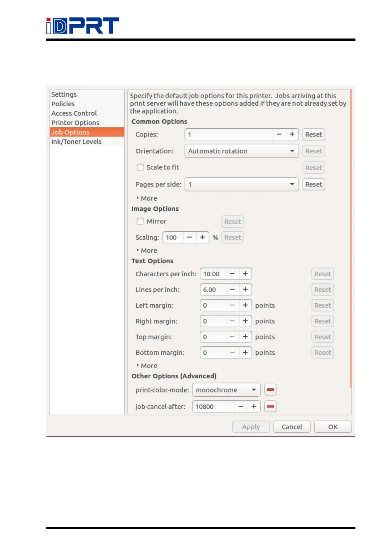The width and height of the screenshot is (392, 554).
Task: Click the Top margin field
Action: pos(213,337)
